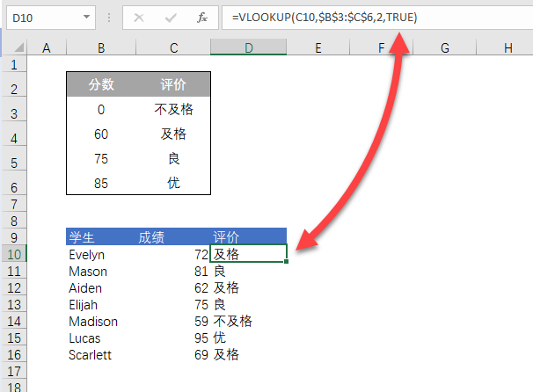533x392 pixels.
Task: Click the cell containing Evelyn
Action: 102,254
